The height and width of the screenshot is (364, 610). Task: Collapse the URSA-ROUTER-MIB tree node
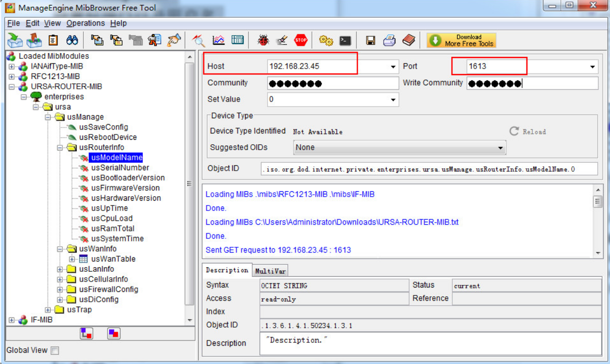tap(11, 87)
